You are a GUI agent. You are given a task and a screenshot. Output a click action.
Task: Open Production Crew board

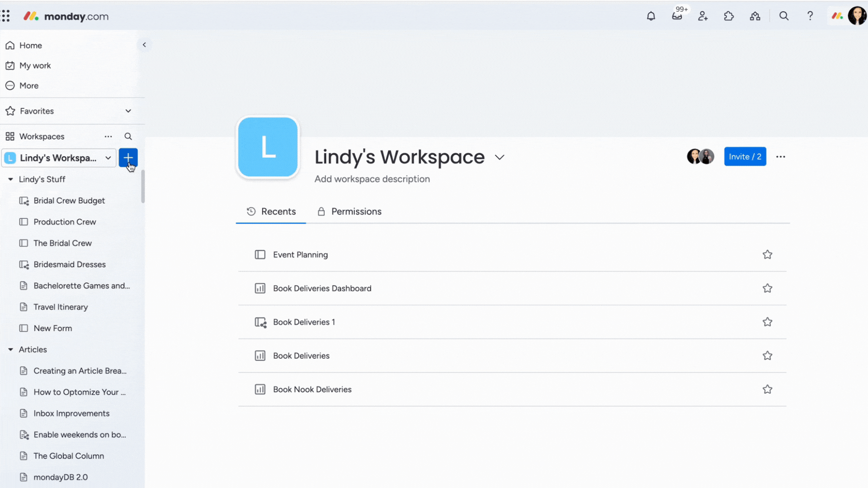65,222
